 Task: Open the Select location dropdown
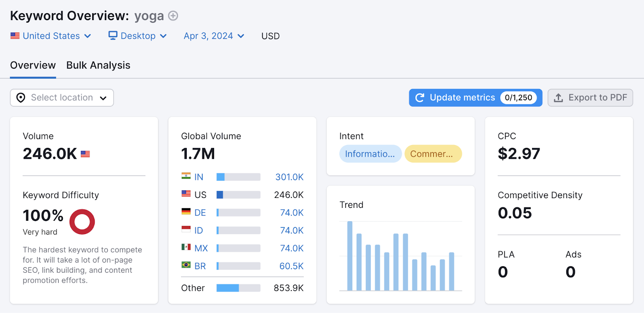point(62,98)
